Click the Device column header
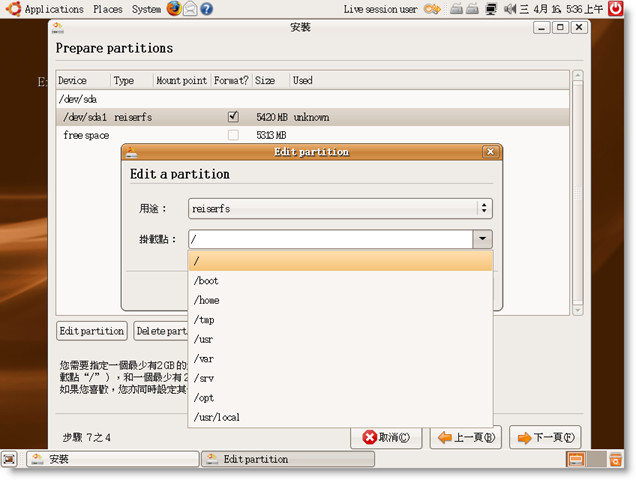Screen dimensions: 636x480 click(x=83, y=80)
